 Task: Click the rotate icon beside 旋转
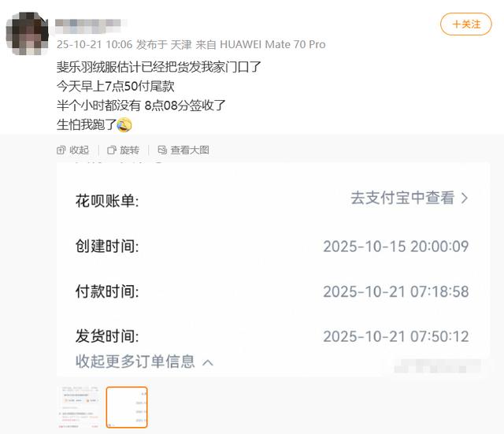112,150
